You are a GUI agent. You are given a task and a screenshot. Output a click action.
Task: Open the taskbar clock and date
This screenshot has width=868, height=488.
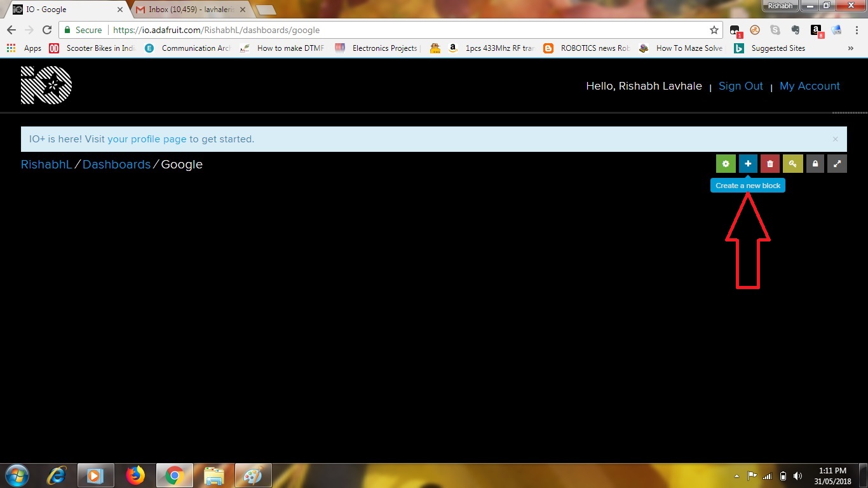tap(832, 476)
